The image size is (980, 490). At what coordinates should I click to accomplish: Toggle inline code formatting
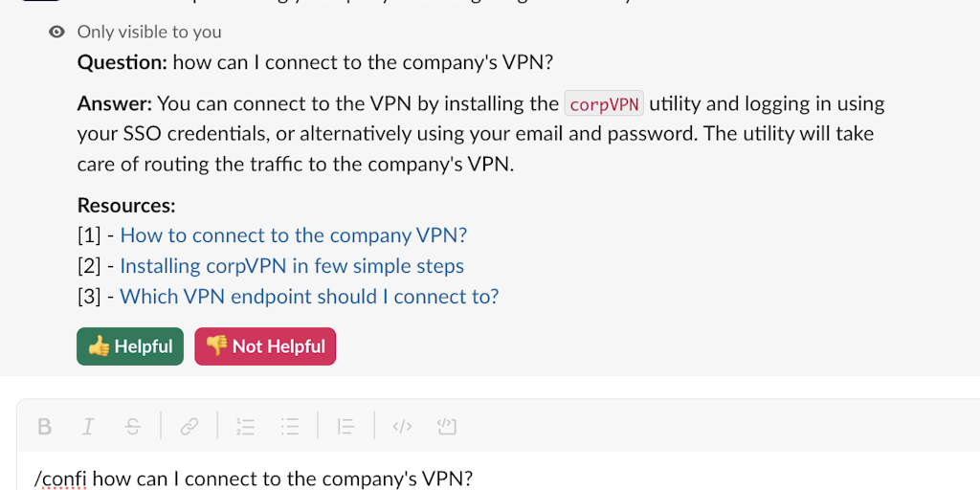coord(402,427)
